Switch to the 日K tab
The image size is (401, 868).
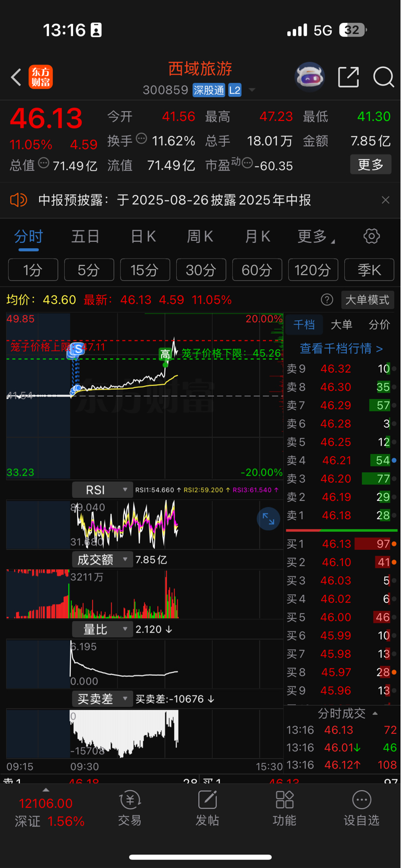point(143,237)
